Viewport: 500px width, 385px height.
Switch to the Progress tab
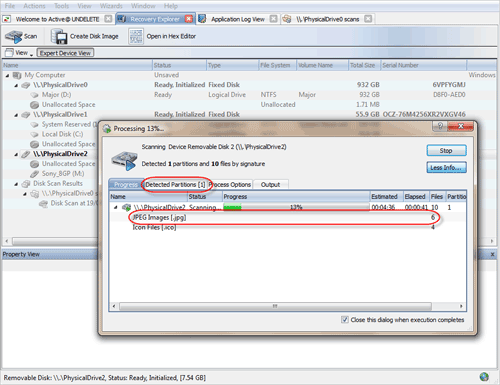pyautogui.click(x=126, y=184)
